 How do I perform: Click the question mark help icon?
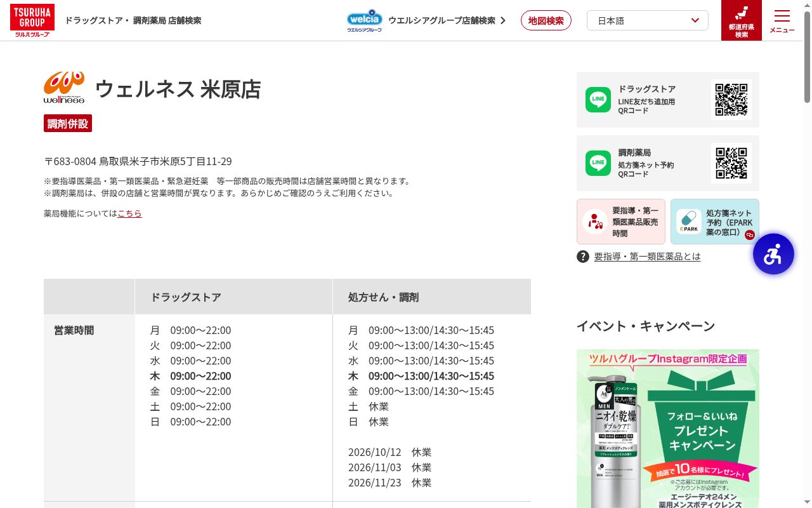click(x=583, y=257)
